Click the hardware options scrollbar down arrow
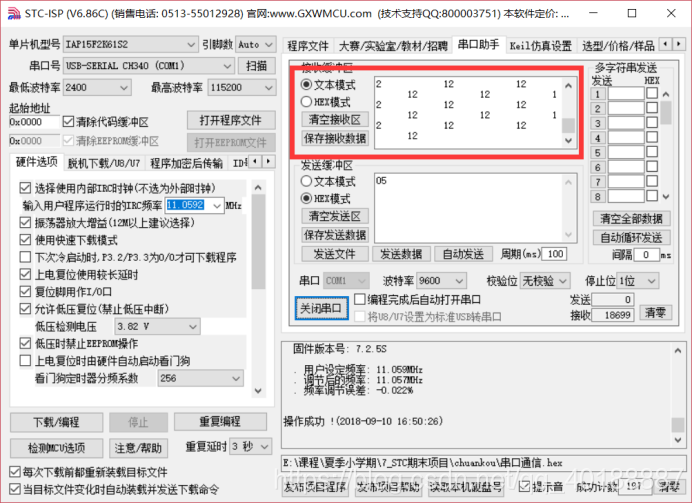 (x=259, y=391)
